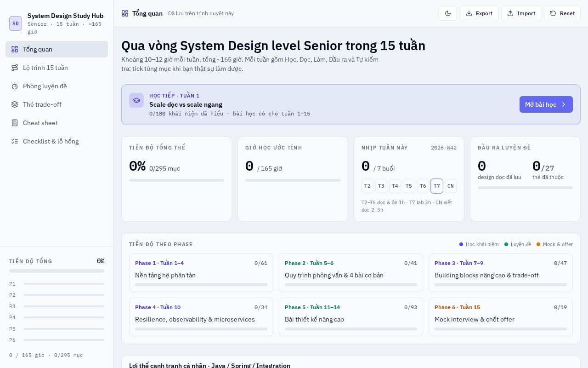Viewport: 588px width, 368px height.
Task: Click the "Scale dọc vs scale ngang" lesson title
Action: (x=186, y=104)
